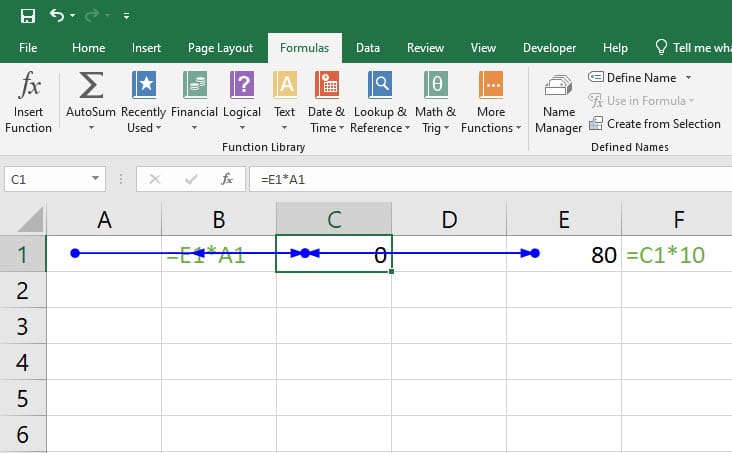732x453 pixels.
Task: Expand the Name Box dropdown arrow
Action: [x=95, y=178]
